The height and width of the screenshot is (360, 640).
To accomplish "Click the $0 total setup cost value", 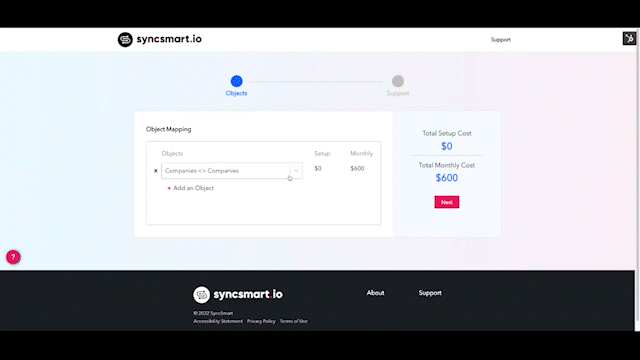I will [x=447, y=146].
